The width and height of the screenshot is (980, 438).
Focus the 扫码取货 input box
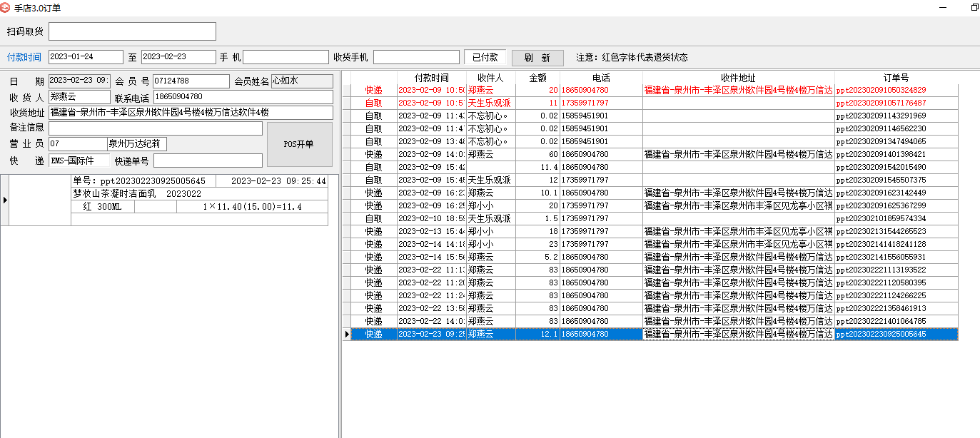click(x=132, y=31)
